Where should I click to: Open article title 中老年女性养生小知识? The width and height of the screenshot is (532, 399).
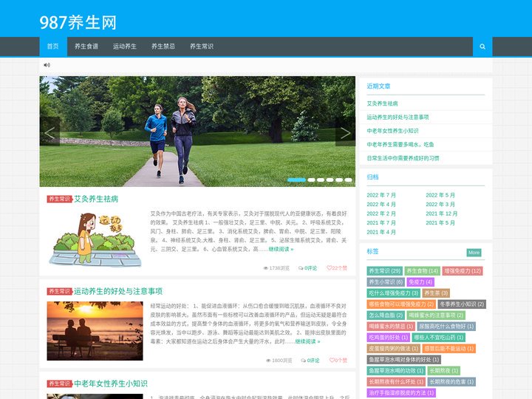tap(111, 383)
